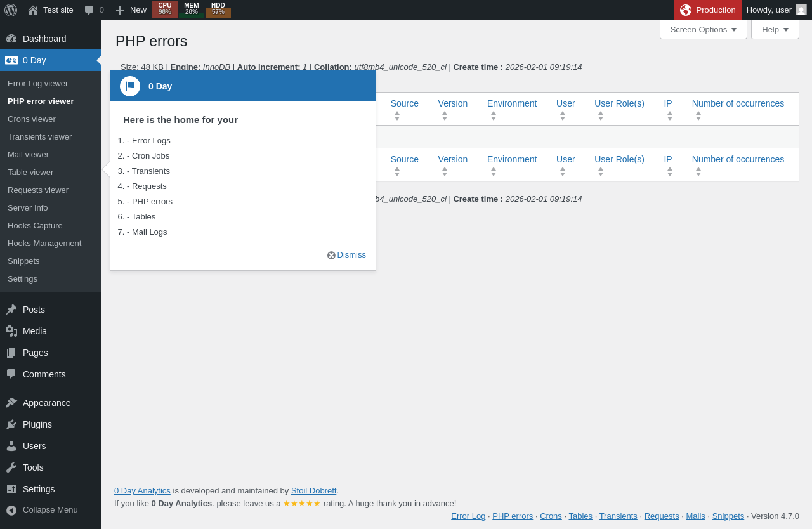Screen dimensions: 812x529
Task: Dismiss the 0 Day pointer popup
Action: (346, 255)
